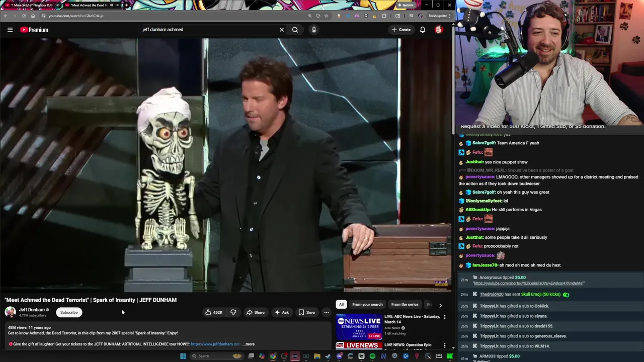Viewport: 644px width, 362px height.
Task: Open the account avatar menu
Action: point(439,30)
